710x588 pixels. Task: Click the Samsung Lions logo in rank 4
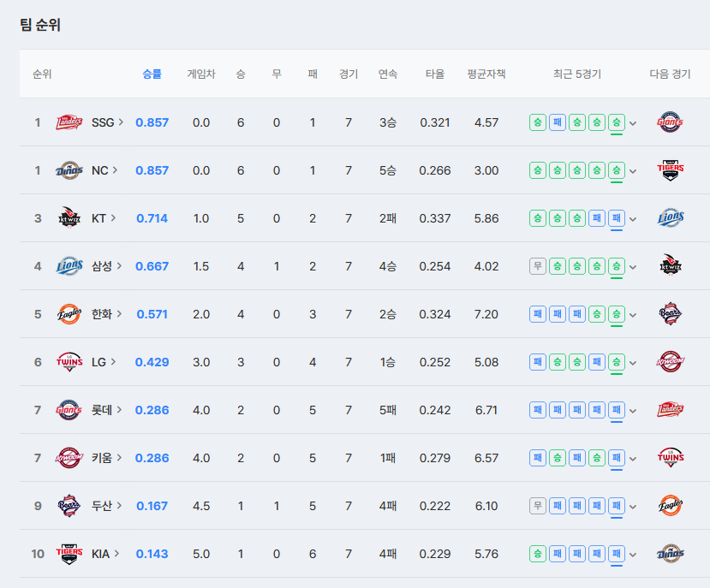click(x=69, y=266)
